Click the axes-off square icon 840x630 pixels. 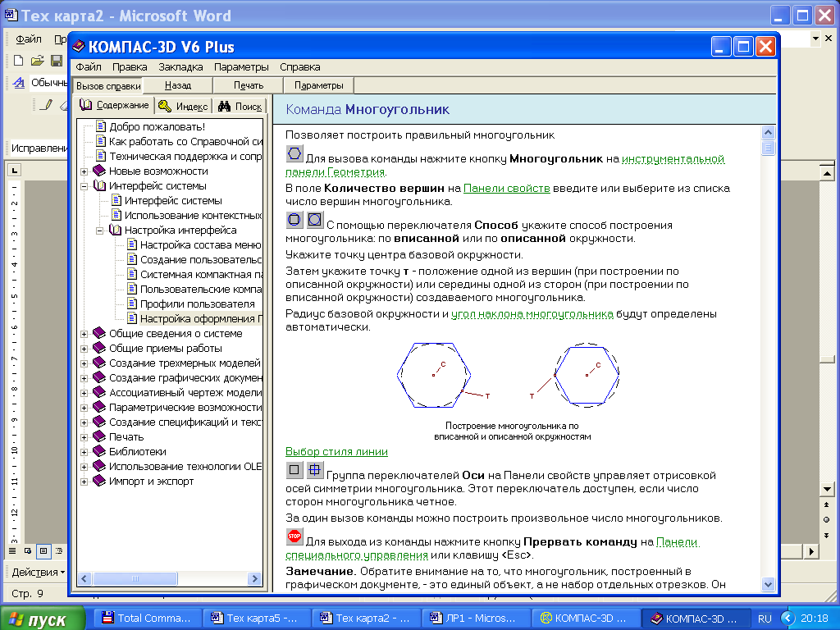pyautogui.click(x=294, y=470)
